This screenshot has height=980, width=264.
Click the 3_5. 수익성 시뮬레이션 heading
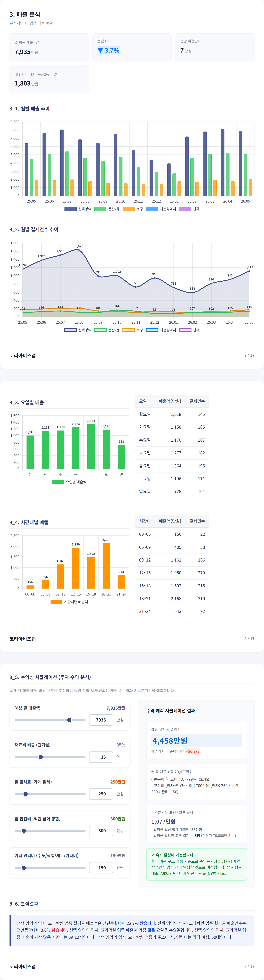[50, 677]
